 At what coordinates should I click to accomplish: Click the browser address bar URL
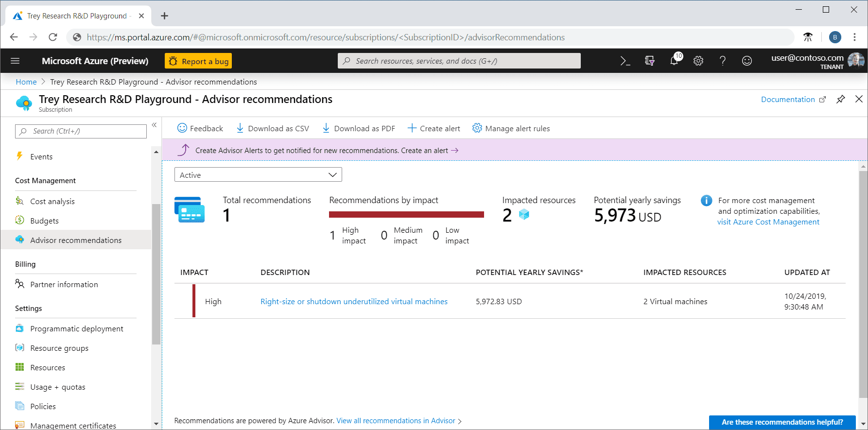point(326,37)
